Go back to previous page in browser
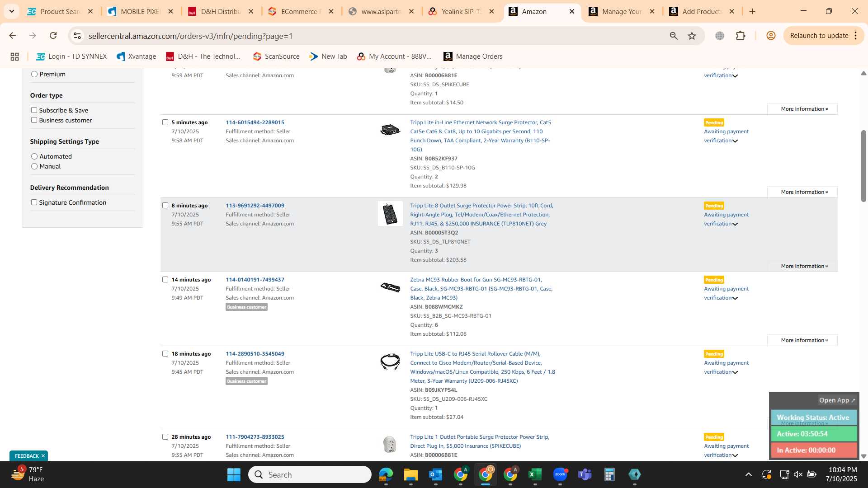The height and width of the screenshot is (488, 868). point(13,36)
